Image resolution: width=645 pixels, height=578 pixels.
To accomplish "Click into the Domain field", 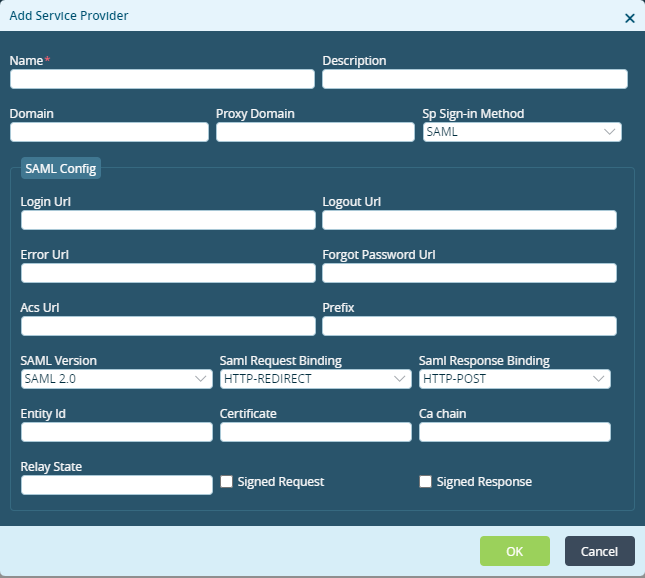I will pyautogui.click(x=109, y=132).
